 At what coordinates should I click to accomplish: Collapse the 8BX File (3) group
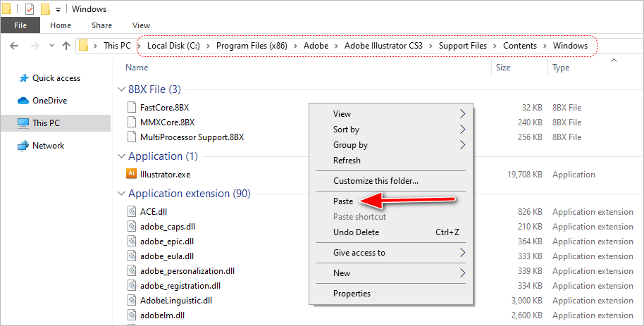click(120, 89)
